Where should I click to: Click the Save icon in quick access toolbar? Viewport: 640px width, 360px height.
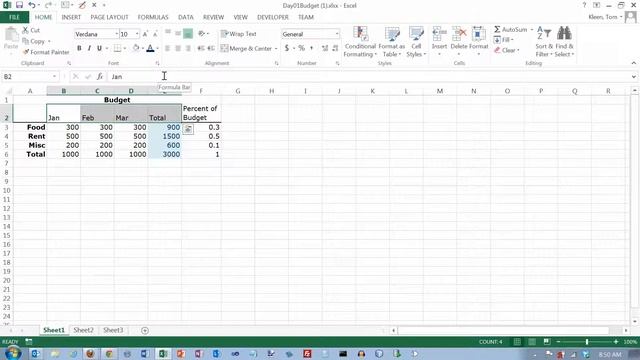click(19, 5)
